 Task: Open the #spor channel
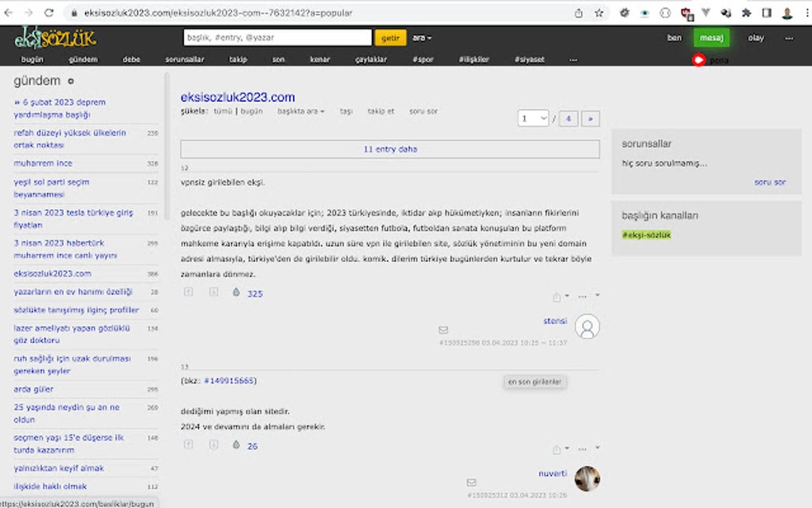pyautogui.click(x=423, y=60)
